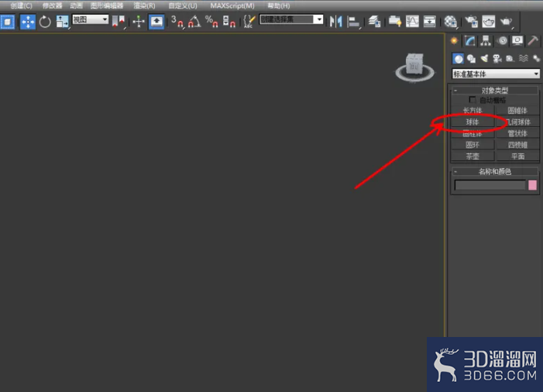This screenshot has height=392, width=543.
Task: Switch to the Motion panel tab
Action: point(502,41)
